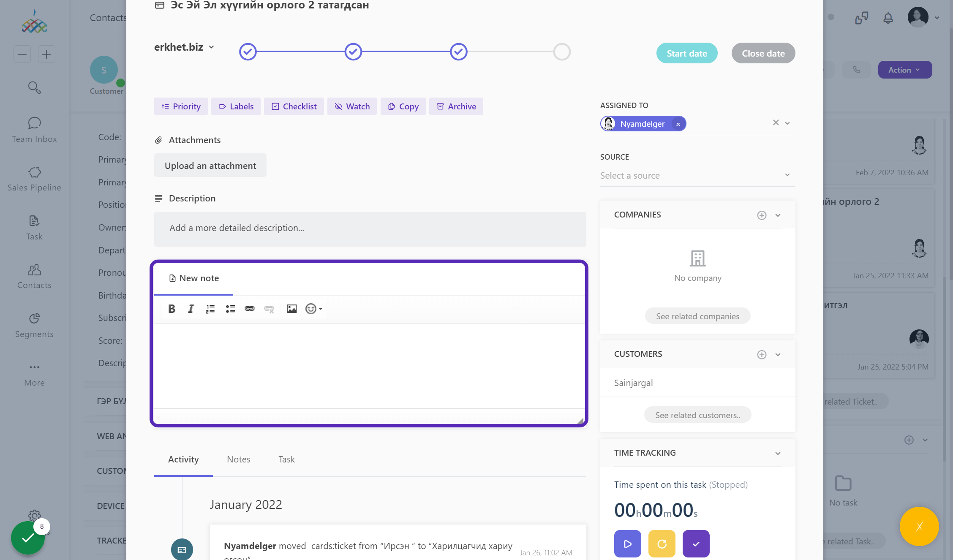This screenshot has height=560, width=953.
Task: Click the first completed stage circle
Action: (248, 52)
